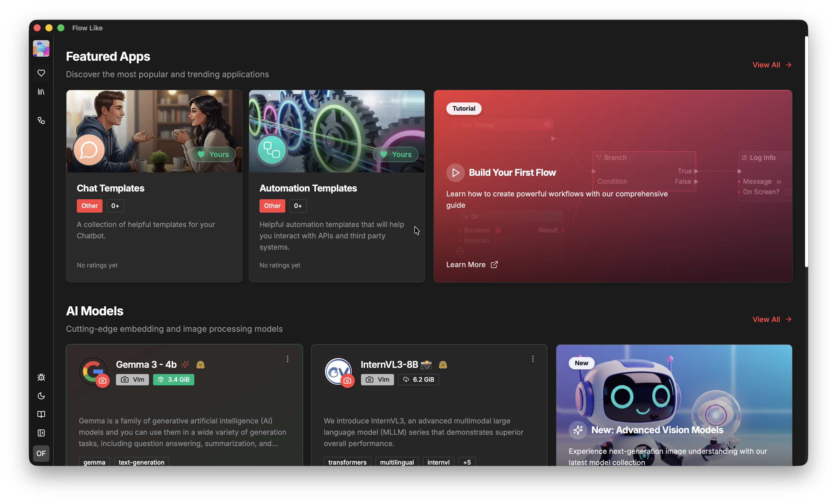The width and height of the screenshot is (837, 504).
Task: Open the Gemma 3 - 4b model options menu
Action: point(287,359)
